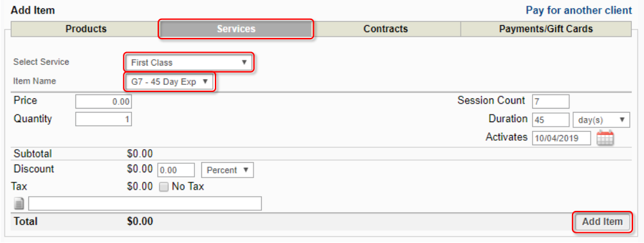Click the Duration number field
Screen dimensions: 644x243
tap(550, 120)
